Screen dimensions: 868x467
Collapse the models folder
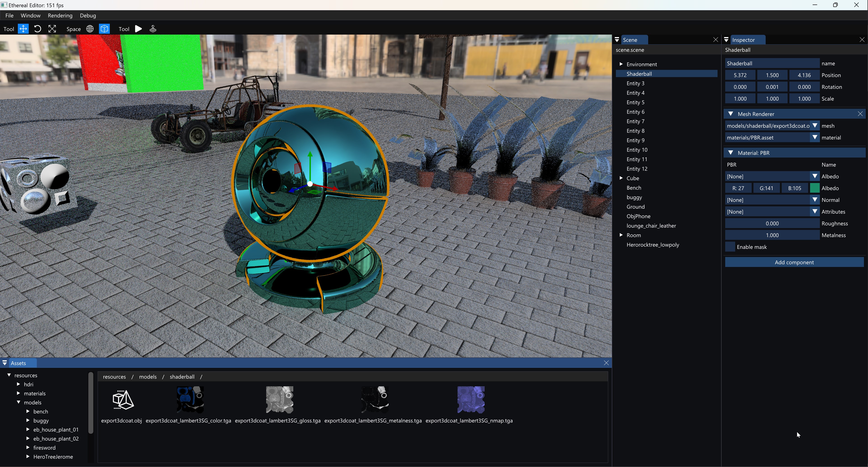(19, 402)
